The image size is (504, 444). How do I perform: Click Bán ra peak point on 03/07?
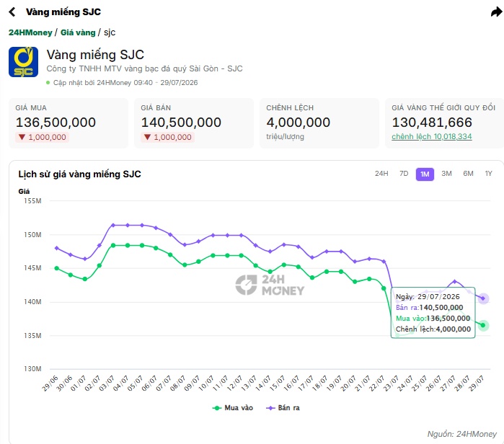pos(113,225)
